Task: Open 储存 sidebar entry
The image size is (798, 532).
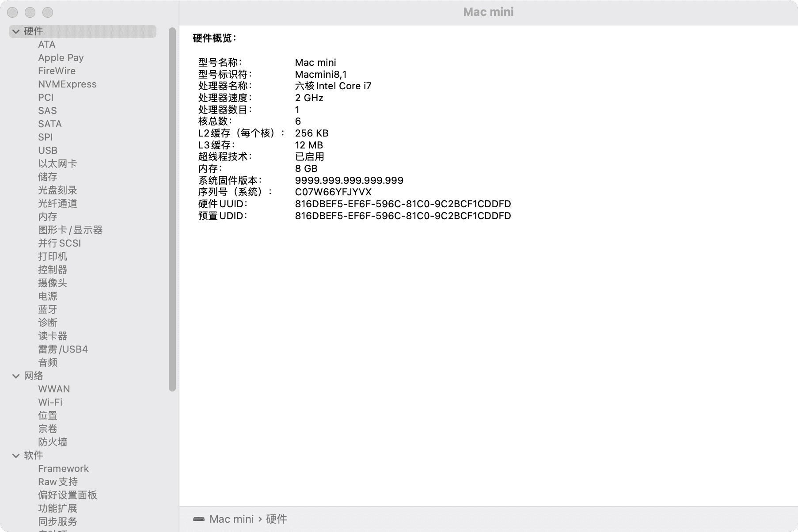Action: click(48, 177)
